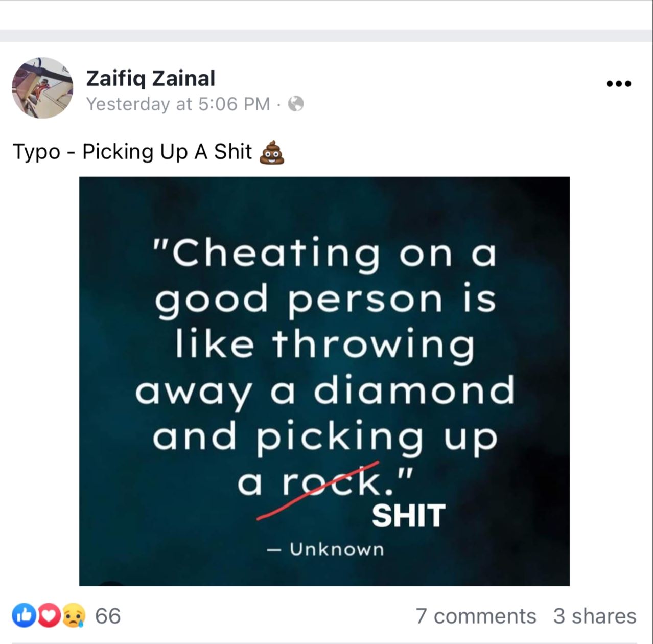Screen dimensions: 653x644
Task: Click the Zaifiq Zainal name link
Action: (x=151, y=78)
